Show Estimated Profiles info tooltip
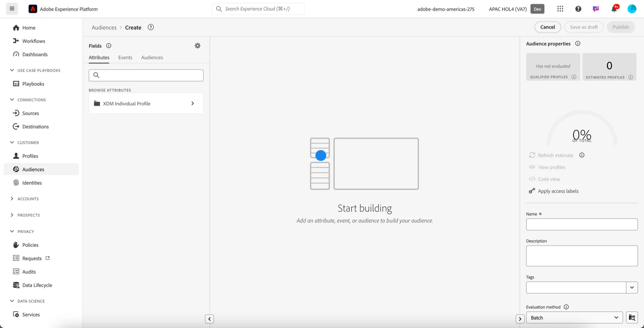Screen dimensions: 644x328 tap(631, 77)
